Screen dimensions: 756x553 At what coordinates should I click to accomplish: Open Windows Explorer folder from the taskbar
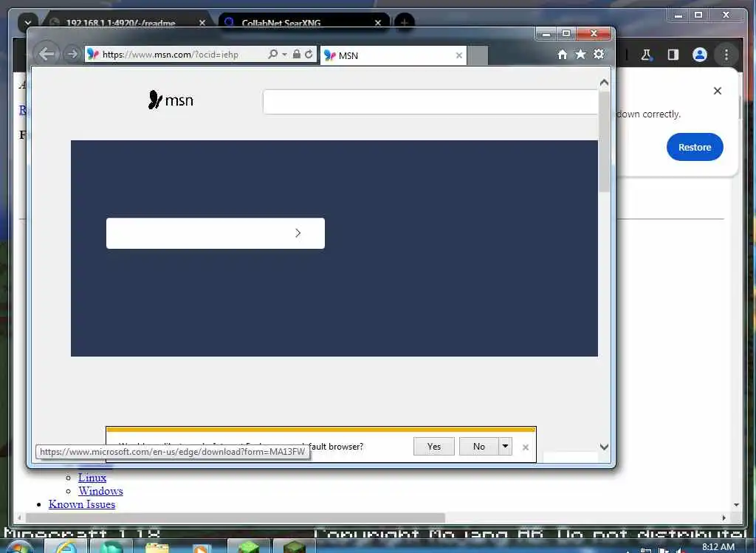(x=157, y=548)
